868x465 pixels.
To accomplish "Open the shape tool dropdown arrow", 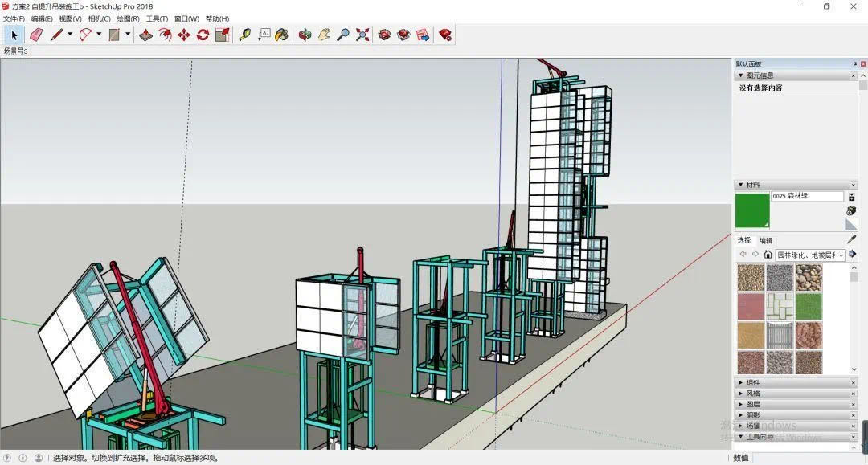I will pos(128,35).
